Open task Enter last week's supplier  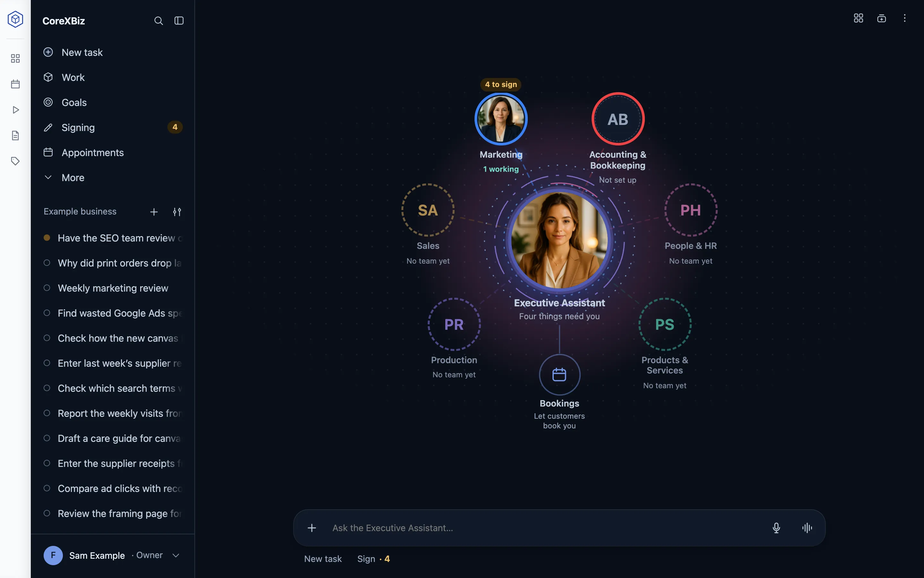coord(113,363)
